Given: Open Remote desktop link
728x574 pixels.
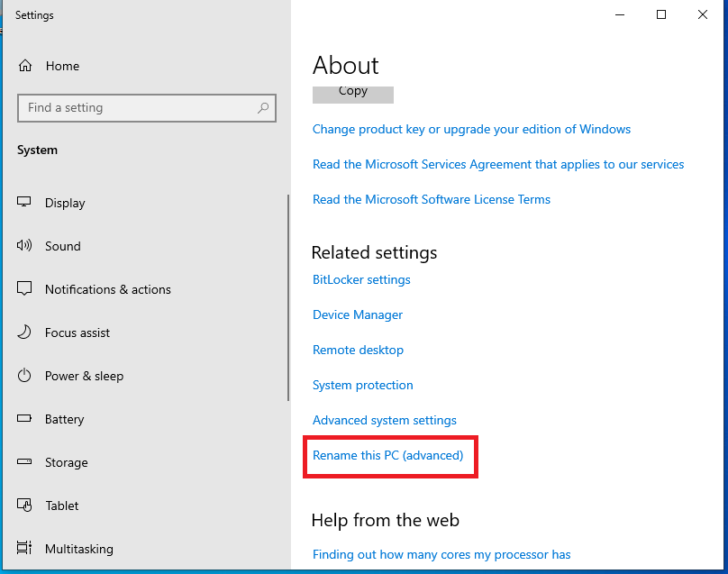Looking at the screenshot, I should (x=358, y=350).
